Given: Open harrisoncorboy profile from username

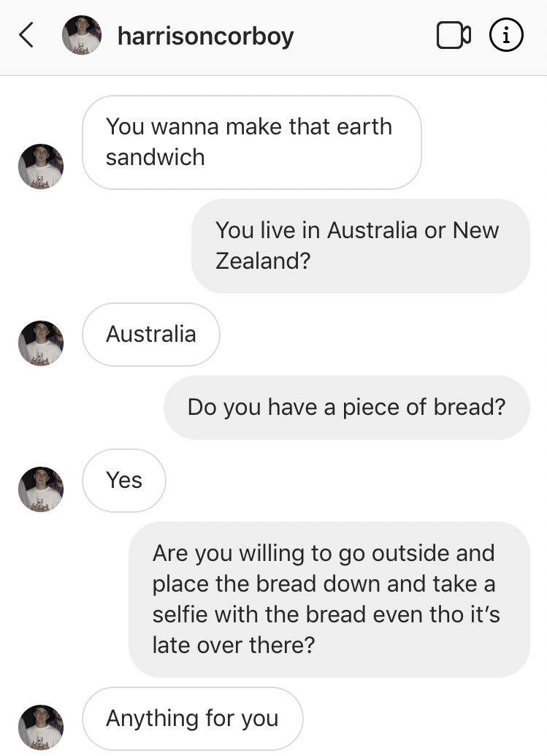Looking at the screenshot, I should (x=205, y=35).
